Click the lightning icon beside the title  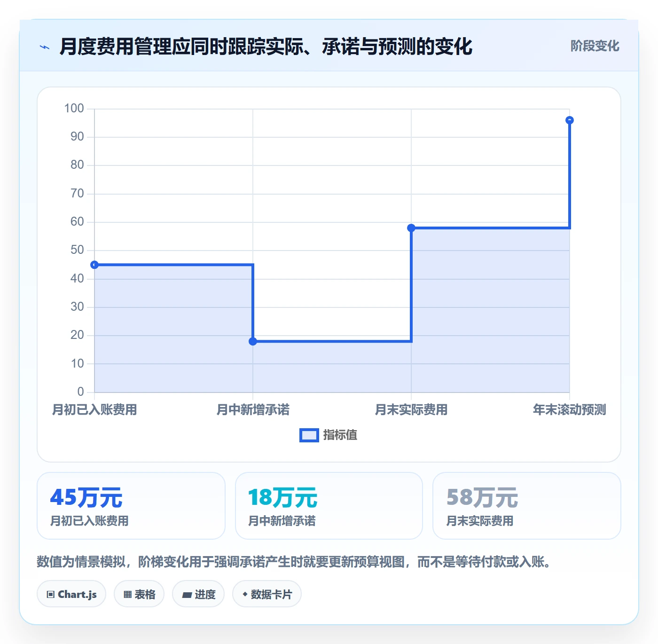(45, 47)
